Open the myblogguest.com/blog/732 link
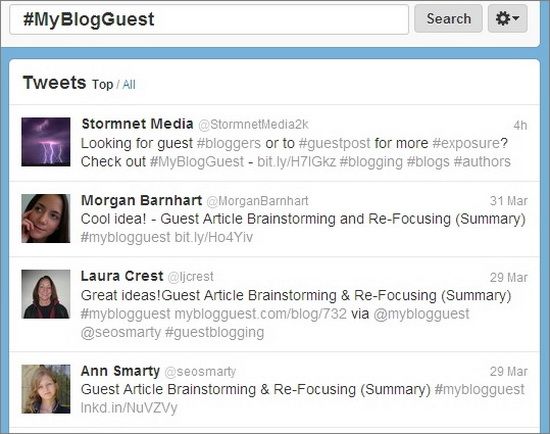This screenshot has width=550, height=434. click(261, 314)
